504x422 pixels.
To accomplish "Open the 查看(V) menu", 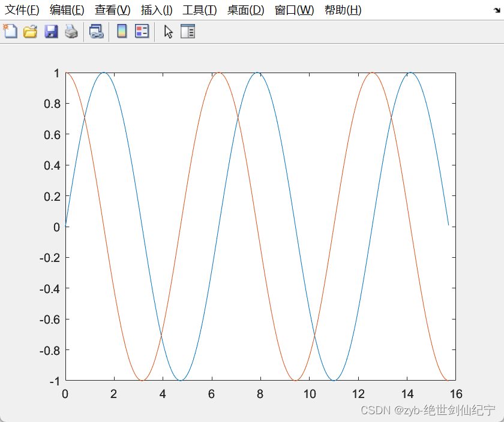I will (x=113, y=10).
